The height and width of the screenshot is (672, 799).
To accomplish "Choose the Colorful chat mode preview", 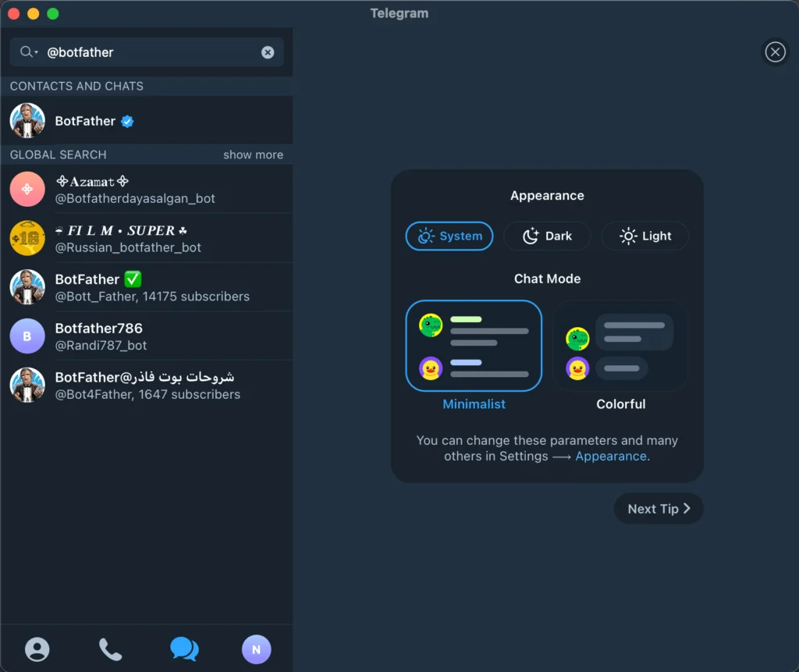I will point(620,346).
